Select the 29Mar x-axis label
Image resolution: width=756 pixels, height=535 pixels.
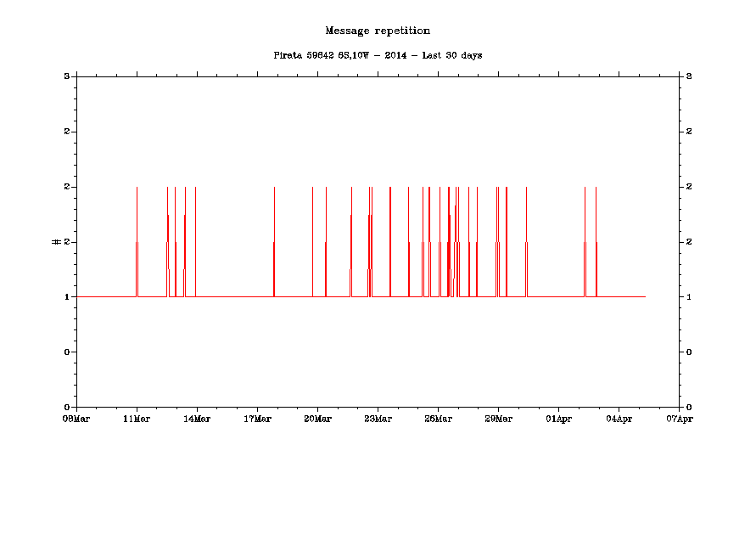point(498,418)
